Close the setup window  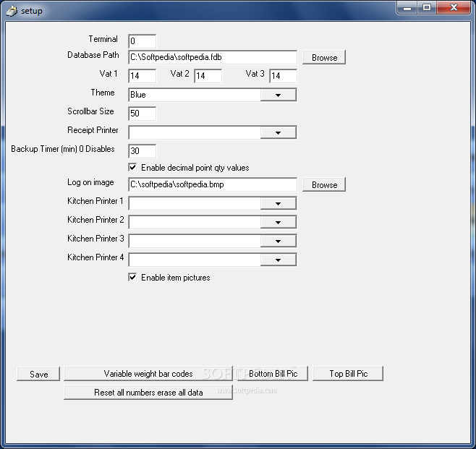454,7
